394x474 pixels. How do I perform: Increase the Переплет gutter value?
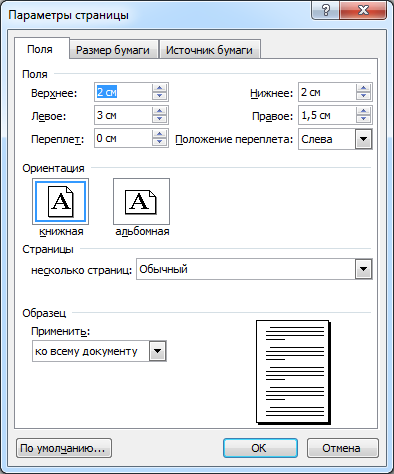pyautogui.click(x=159, y=134)
